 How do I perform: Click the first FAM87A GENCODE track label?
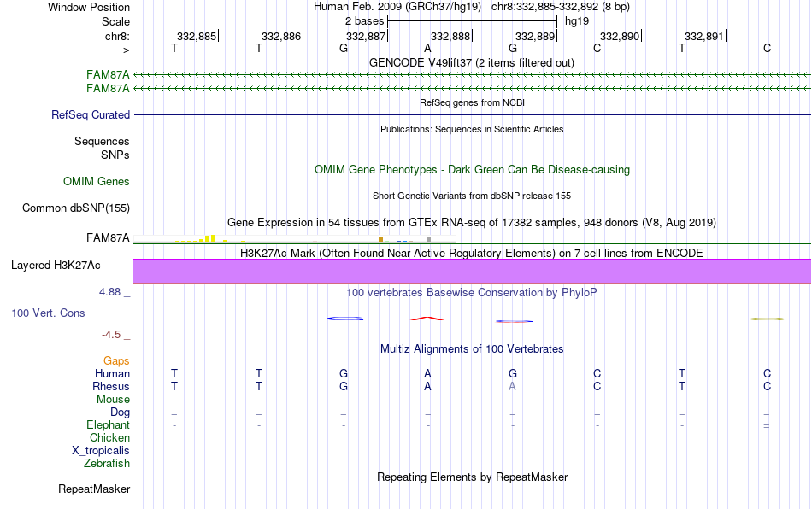click(x=108, y=75)
